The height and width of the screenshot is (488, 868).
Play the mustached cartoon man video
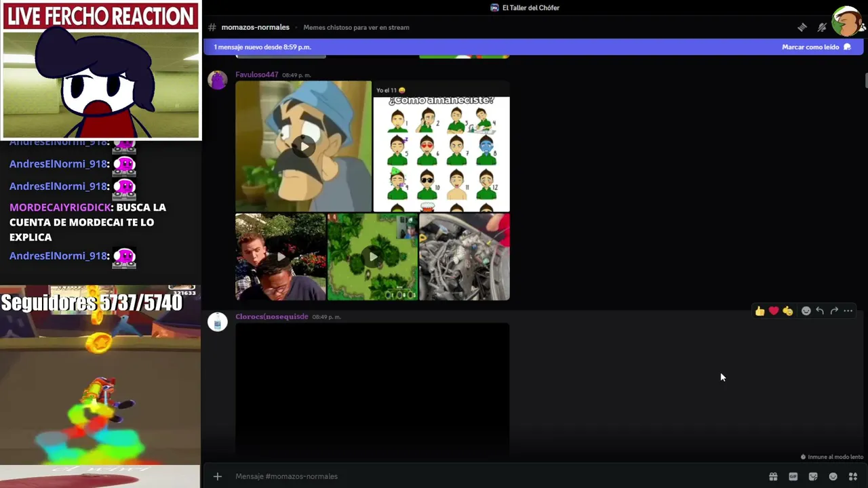303,146
